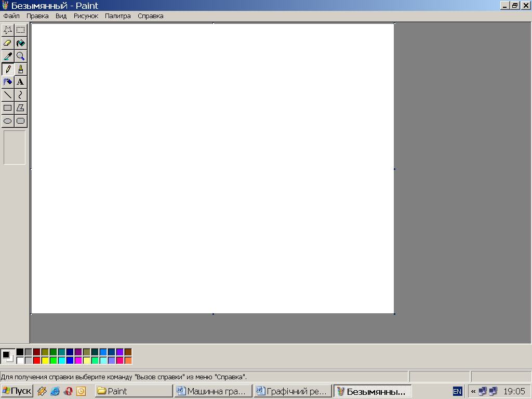Choose the light gray palette swatch
Screen dimensions: 532x399
[29, 361]
